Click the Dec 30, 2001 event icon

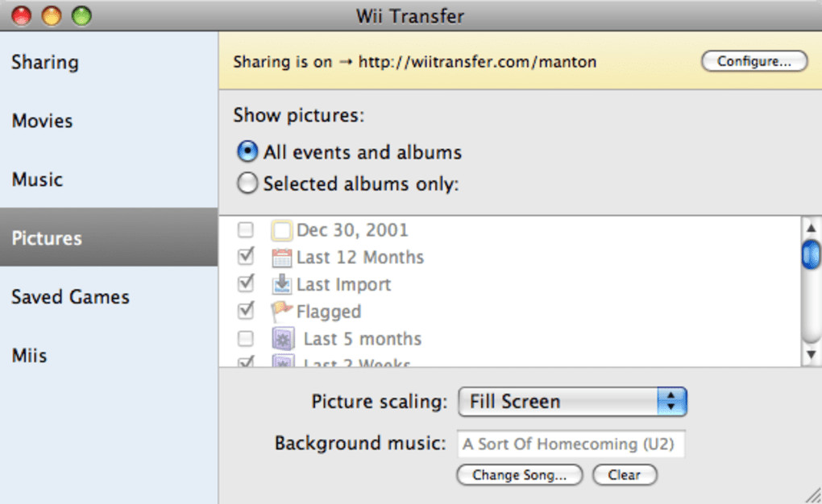pyautogui.click(x=281, y=231)
